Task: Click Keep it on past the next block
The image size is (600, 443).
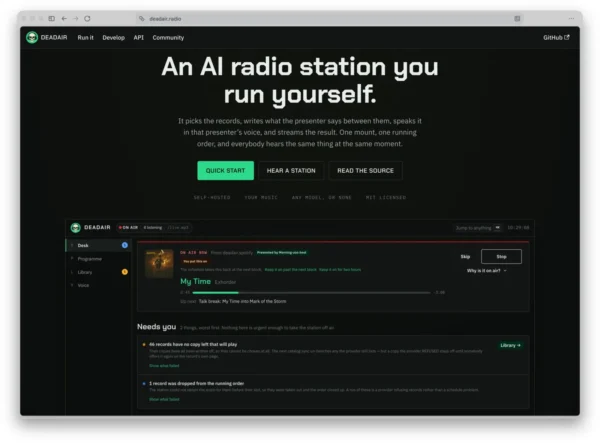Action: point(290,270)
